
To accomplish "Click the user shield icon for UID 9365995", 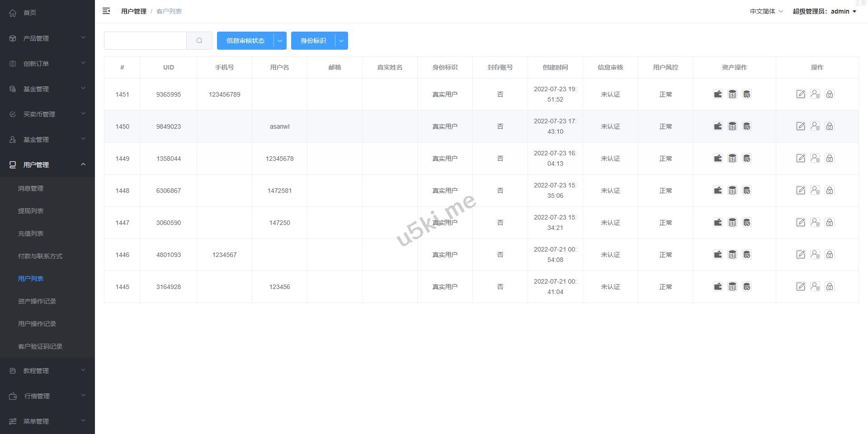I will pos(815,94).
